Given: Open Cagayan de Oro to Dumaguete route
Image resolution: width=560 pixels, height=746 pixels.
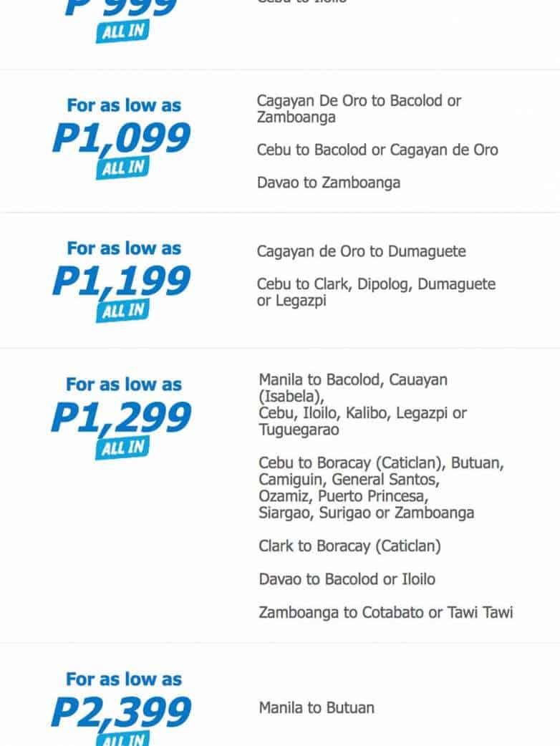Looking at the screenshot, I should pyautogui.click(x=361, y=251).
